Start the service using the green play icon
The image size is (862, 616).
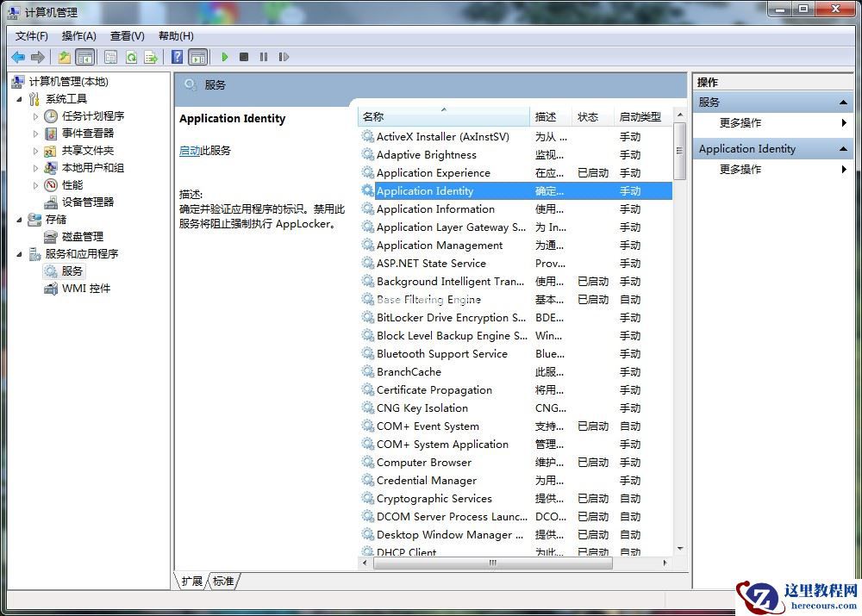point(224,57)
